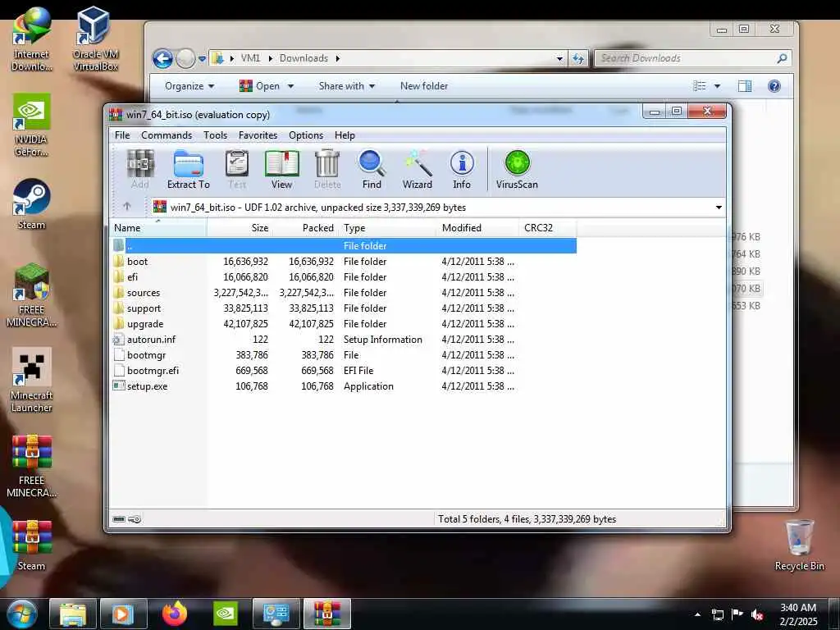Open NVIDIA GeForce desktop shortcut
The height and width of the screenshot is (630, 840).
point(31,125)
